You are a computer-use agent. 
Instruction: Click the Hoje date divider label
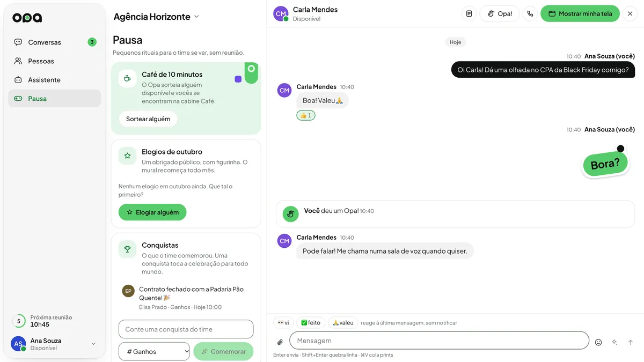455,42
